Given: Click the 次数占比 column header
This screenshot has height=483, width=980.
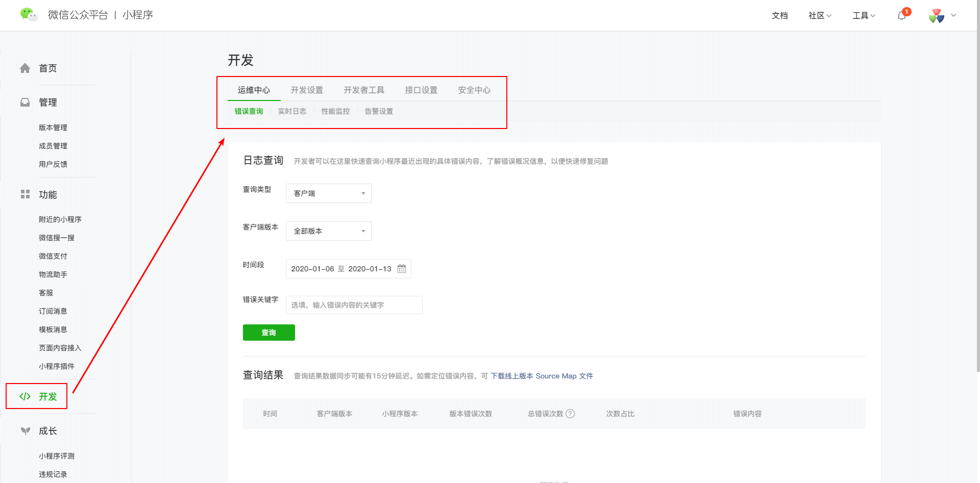Looking at the screenshot, I should point(620,414).
